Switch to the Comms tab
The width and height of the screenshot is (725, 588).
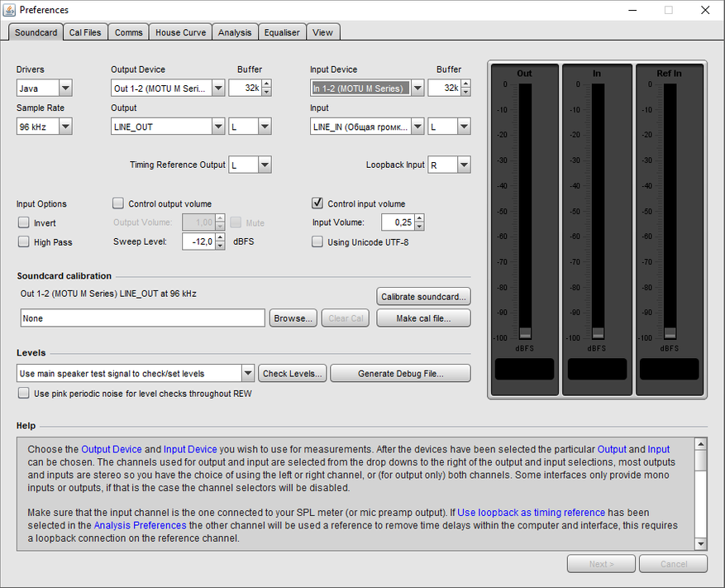click(x=128, y=32)
